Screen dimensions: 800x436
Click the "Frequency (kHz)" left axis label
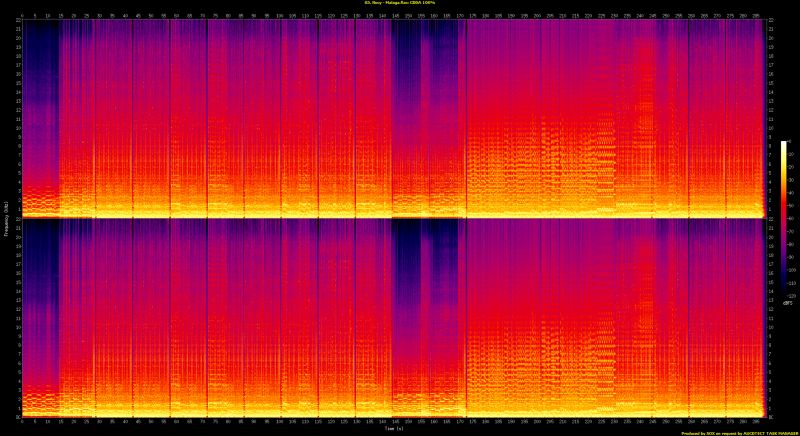[x=5, y=218]
